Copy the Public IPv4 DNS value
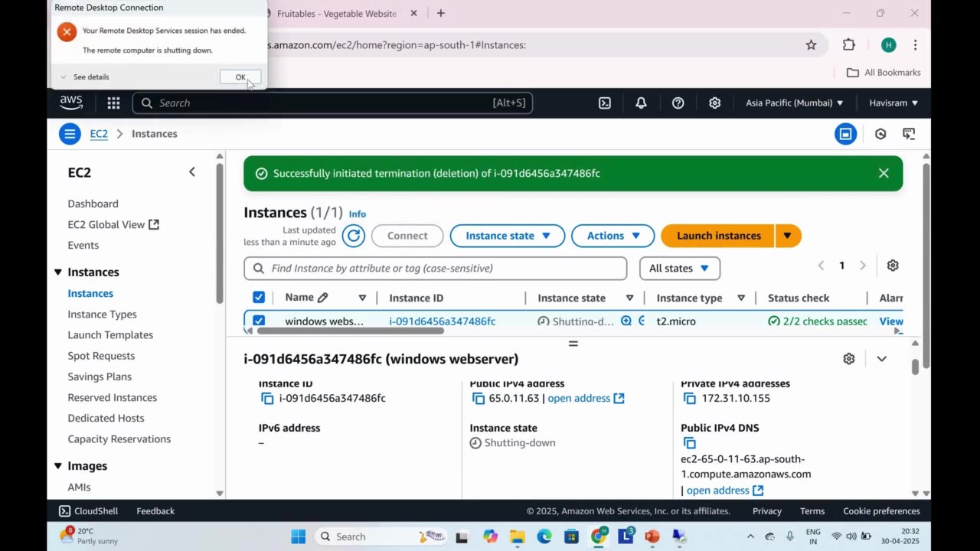The width and height of the screenshot is (980, 551). tap(690, 443)
